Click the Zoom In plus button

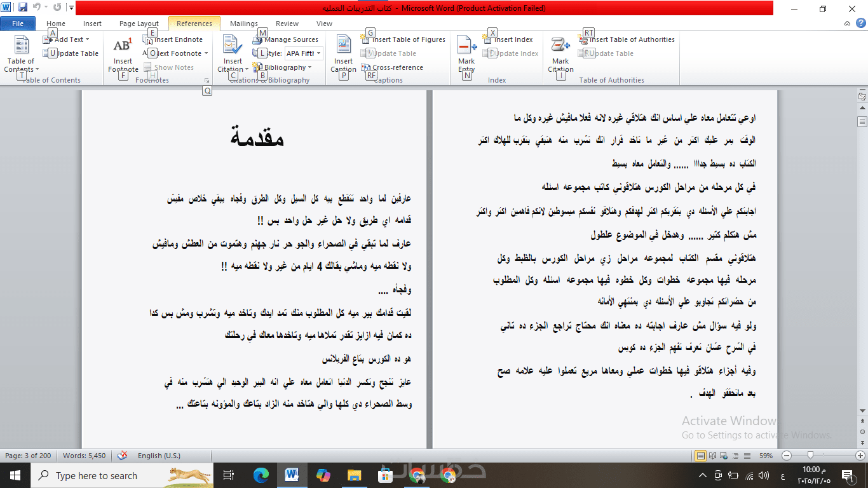tap(860, 456)
